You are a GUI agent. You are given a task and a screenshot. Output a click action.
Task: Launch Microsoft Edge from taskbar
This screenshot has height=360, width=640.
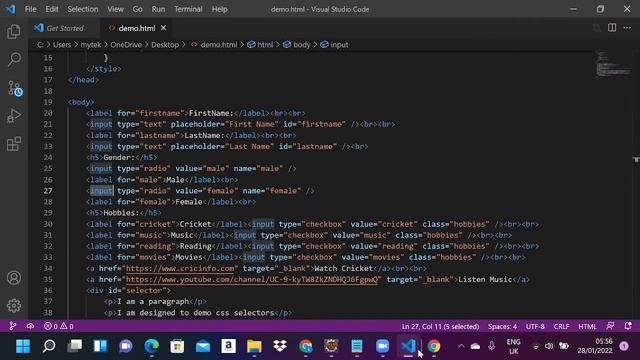click(x=151, y=346)
